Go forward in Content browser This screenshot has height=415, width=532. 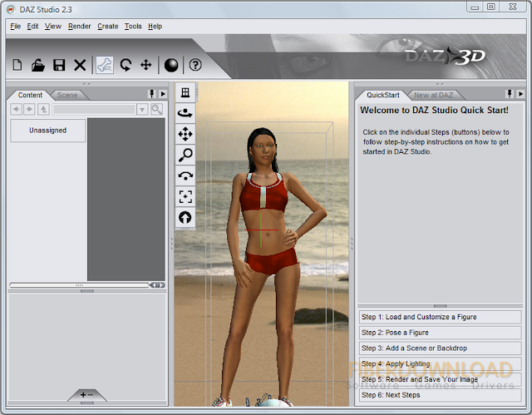30,109
